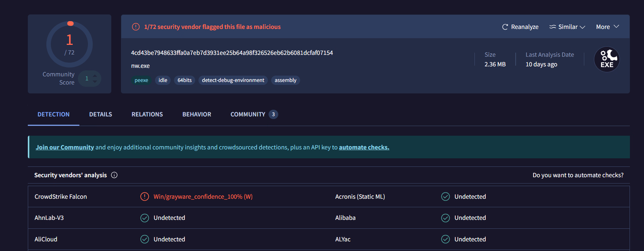The image size is (644, 251).
Task: Click Acronis (Static ML) undetected checkmark icon
Action: [446, 196]
